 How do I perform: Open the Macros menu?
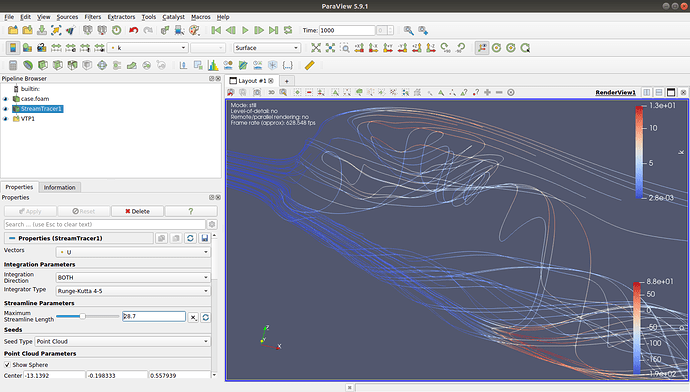[x=201, y=17]
